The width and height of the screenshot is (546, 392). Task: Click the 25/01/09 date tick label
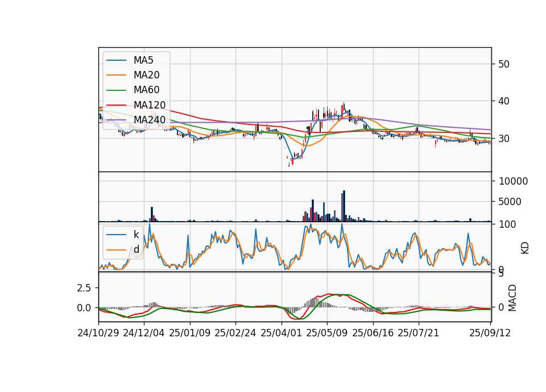[190, 333]
